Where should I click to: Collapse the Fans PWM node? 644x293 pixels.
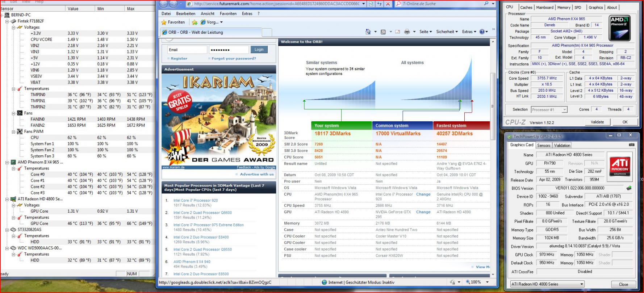(13, 132)
